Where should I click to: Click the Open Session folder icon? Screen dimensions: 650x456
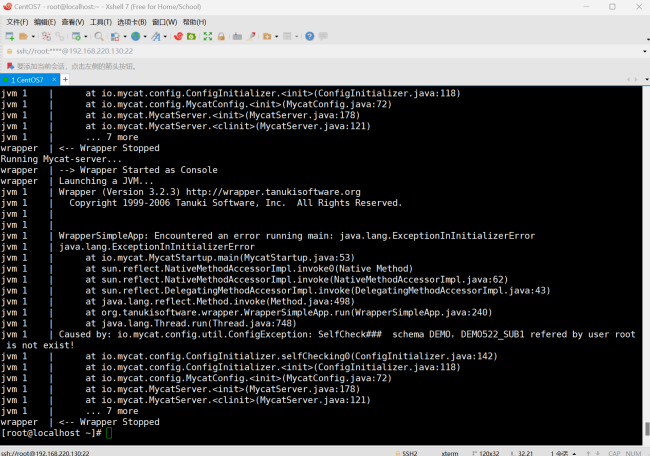pos(23,36)
